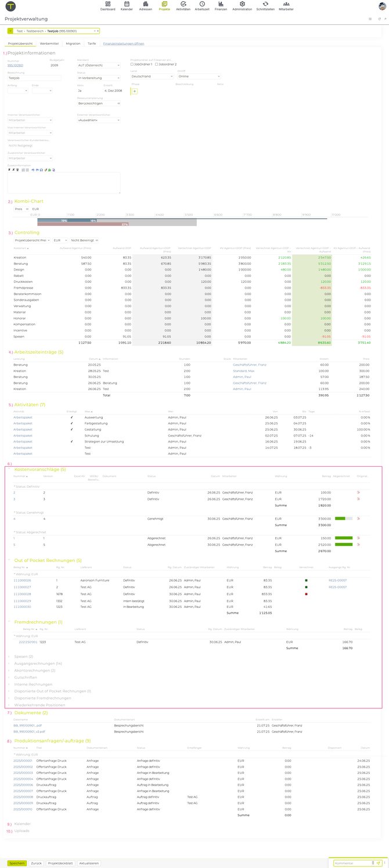Expand the Uploads section
This screenshot has height=868, width=389.
[x=21, y=830]
